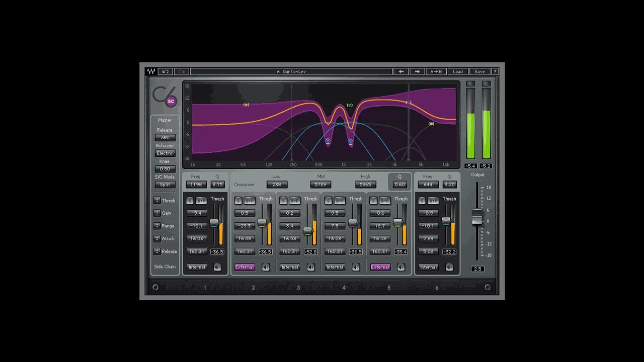Open the S/C Mode Split selector
The image size is (644, 362).
pyautogui.click(x=165, y=185)
